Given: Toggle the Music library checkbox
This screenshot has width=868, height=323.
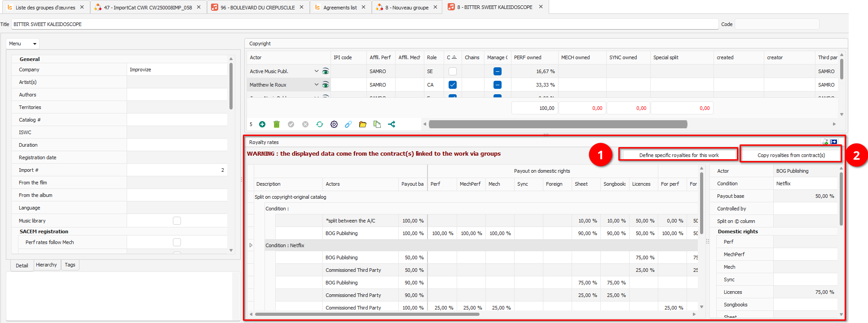Looking at the screenshot, I should (177, 221).
